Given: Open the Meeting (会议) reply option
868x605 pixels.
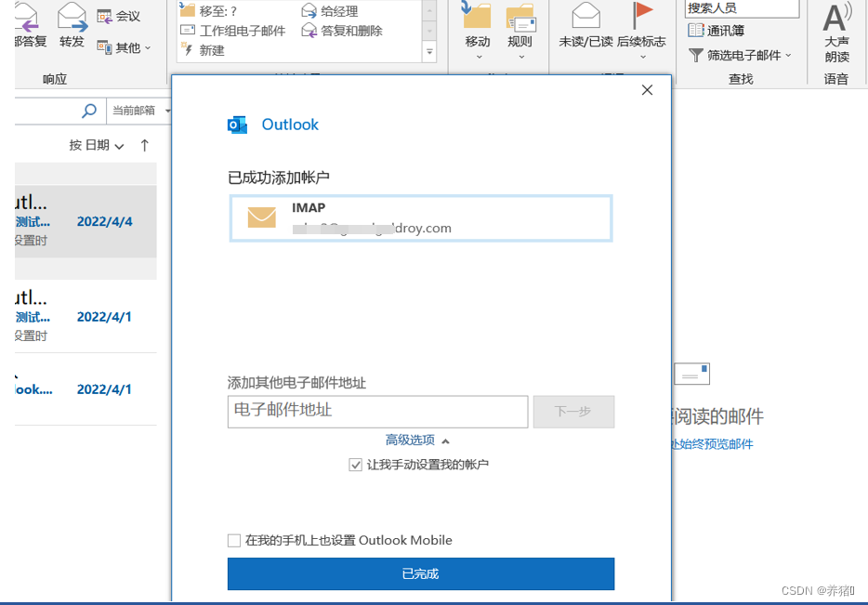Looking at the screenshot, I should click(118, 17).
